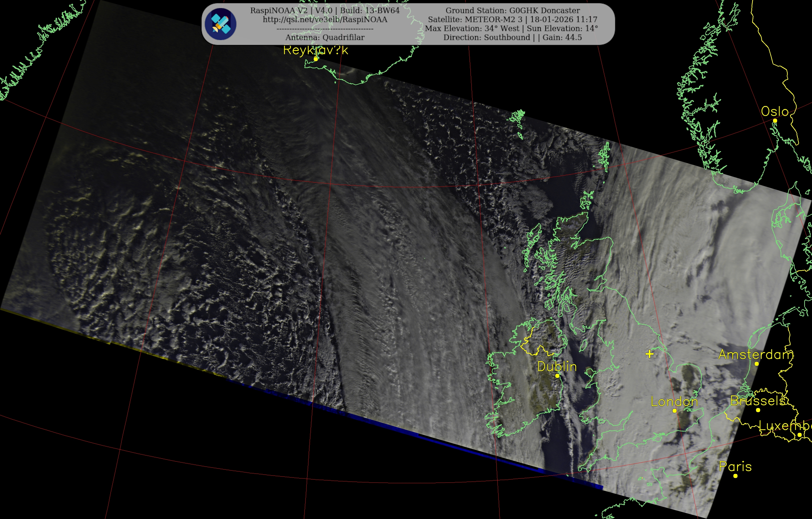812x519 pixels.
Task: Open the qsl.net RaspiNOAA URL text
Action: pos(325,20)
